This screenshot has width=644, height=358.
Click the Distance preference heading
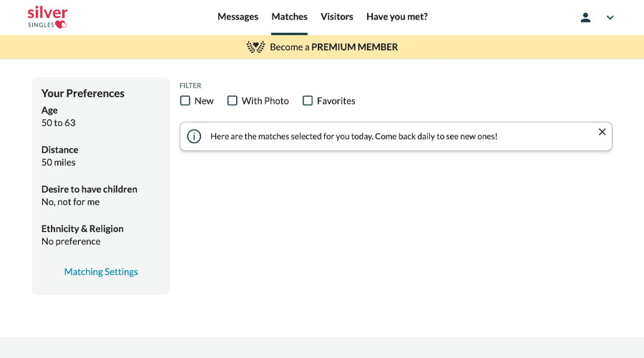59,150
